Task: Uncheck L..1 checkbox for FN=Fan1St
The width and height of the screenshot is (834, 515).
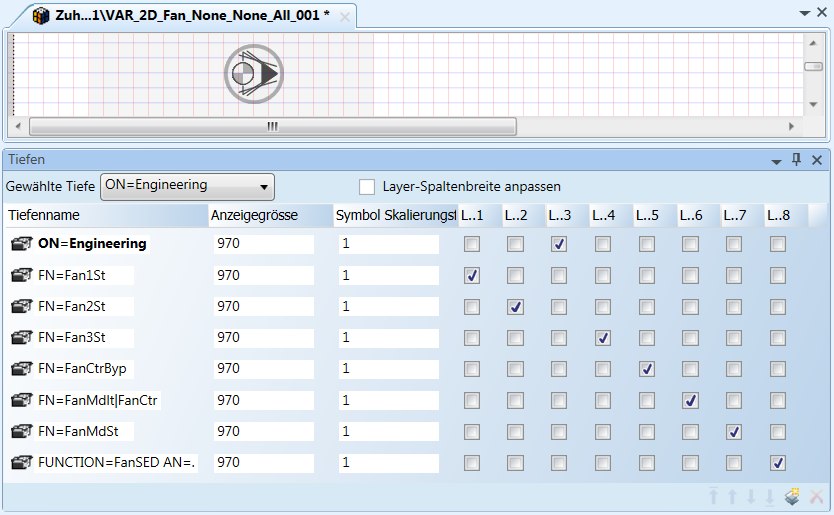Action: click(472, 276)
